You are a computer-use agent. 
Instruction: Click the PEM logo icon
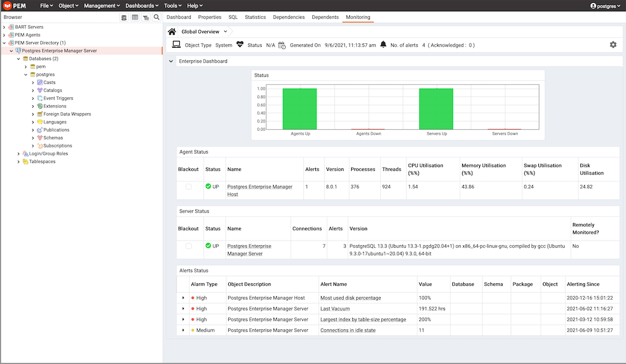[x=7, y=6]
